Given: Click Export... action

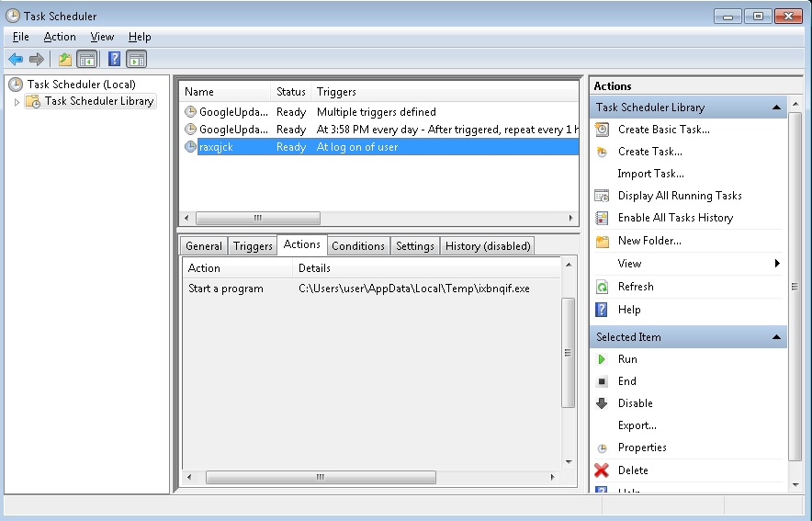Looking at the screenshot, I should click(x=637, y=425).
